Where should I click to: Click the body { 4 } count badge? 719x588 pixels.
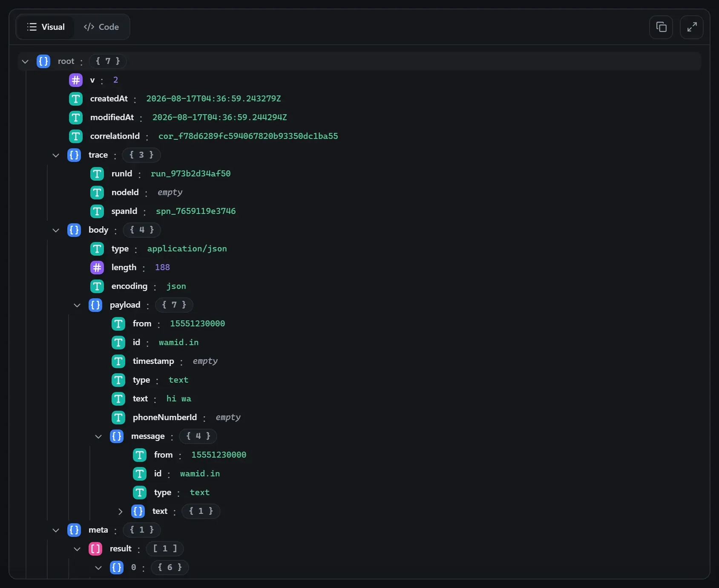[x=142, y=230]
